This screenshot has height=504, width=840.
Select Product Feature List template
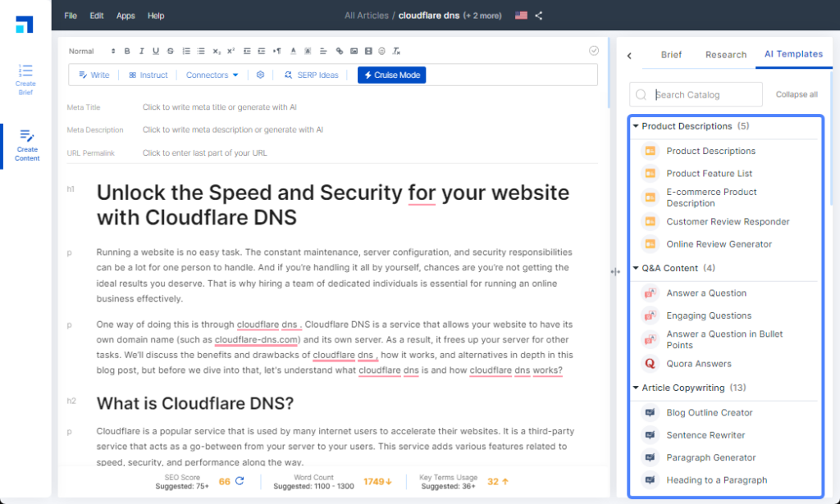pos(709,174)
